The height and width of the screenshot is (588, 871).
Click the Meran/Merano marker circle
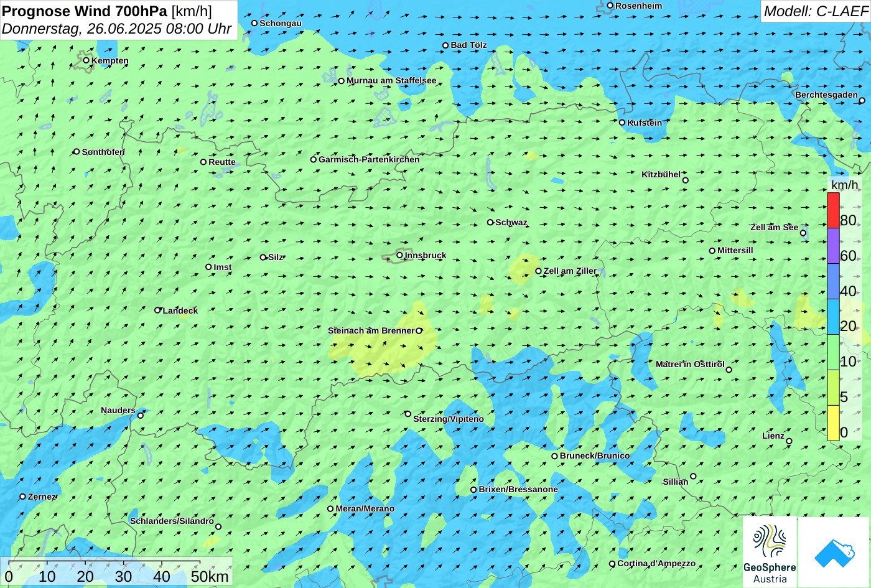coord(330,508)
